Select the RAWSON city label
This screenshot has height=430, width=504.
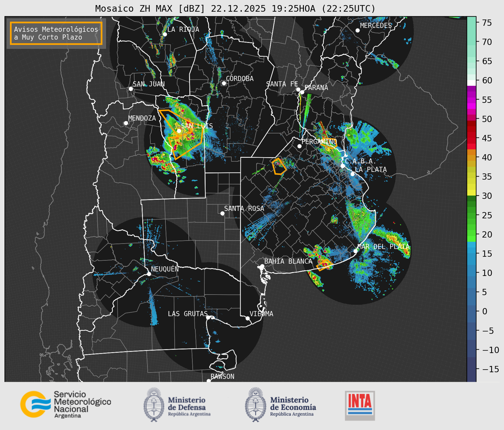(222, 376)
